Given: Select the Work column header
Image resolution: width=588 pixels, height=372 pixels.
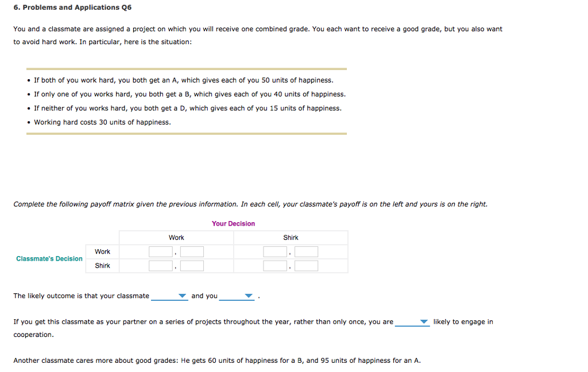Looking at the screenshot, I should click(x=176, y=237).
